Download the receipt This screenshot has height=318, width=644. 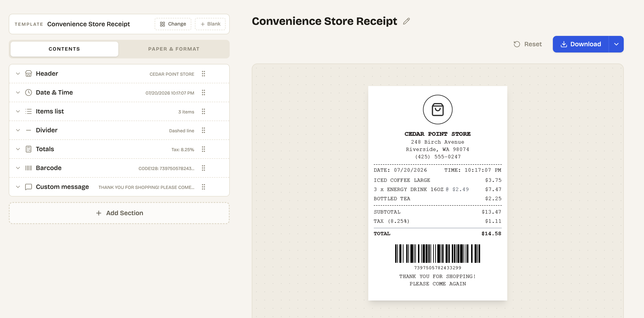coord(580,44)
